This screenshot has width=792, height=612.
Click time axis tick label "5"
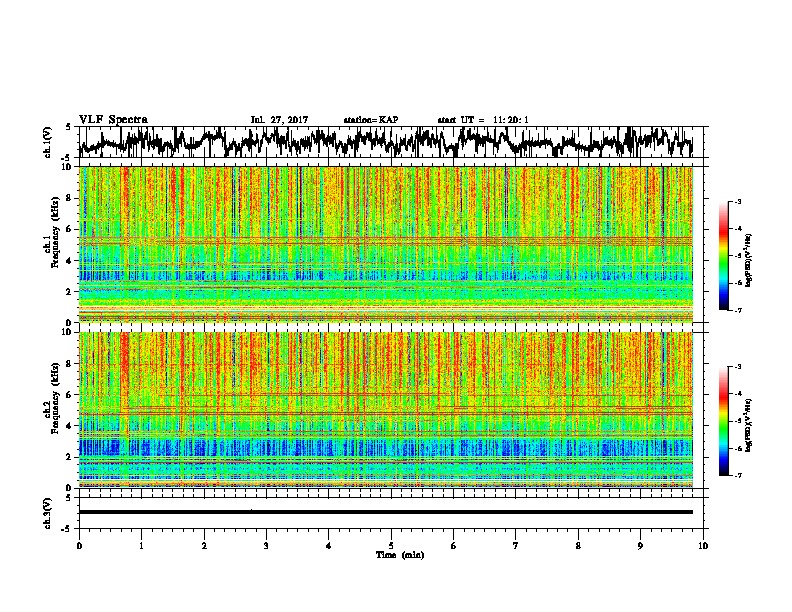(391, 546)
